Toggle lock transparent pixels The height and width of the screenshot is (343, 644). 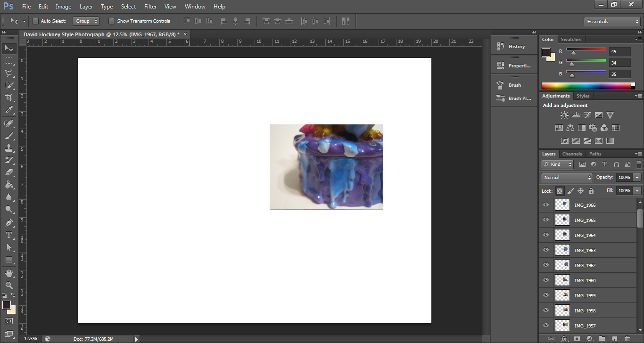[x=560, y=191]
